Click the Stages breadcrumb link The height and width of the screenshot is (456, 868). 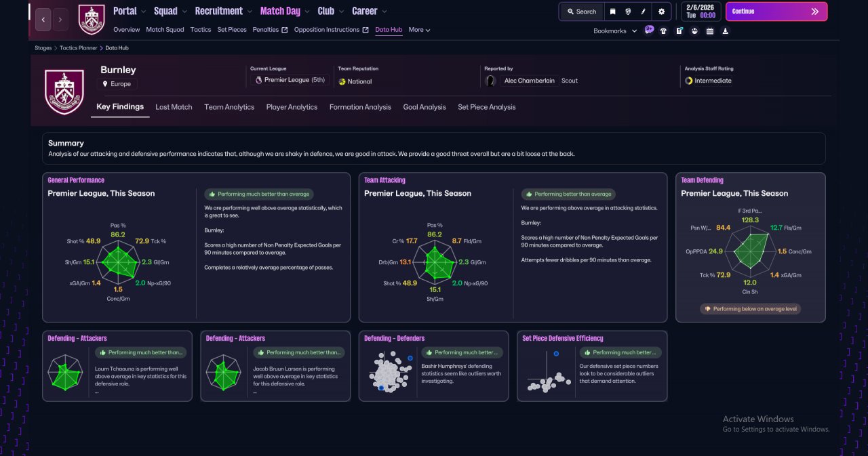(x=43, y=48)
